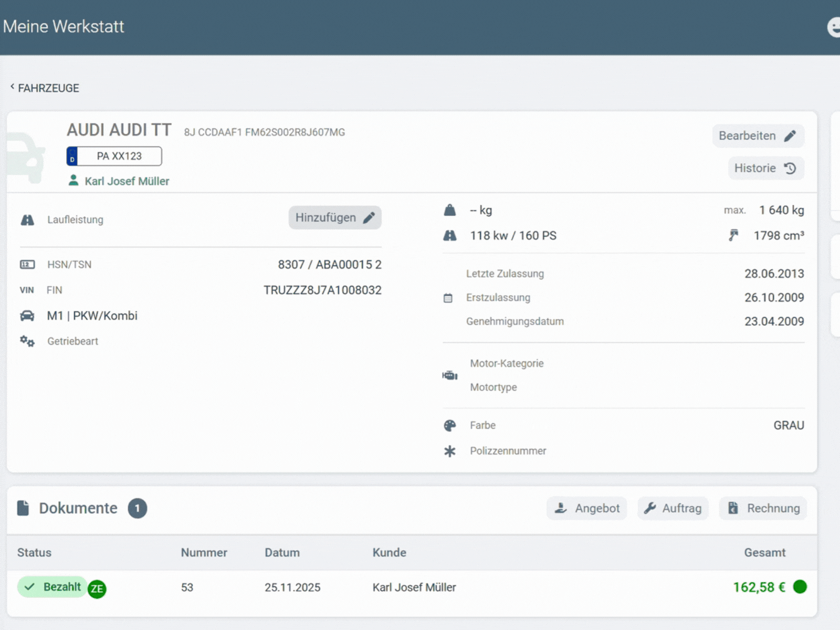Click the Nummer column header
This screenshot has width=840, height=630.
pos(204,553)
